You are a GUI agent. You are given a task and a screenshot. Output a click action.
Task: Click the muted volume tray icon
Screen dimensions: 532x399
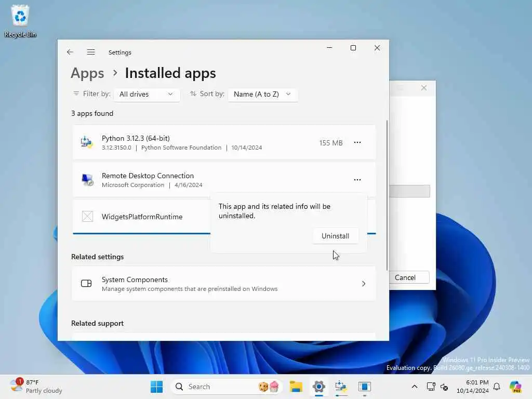click(444, 387)
